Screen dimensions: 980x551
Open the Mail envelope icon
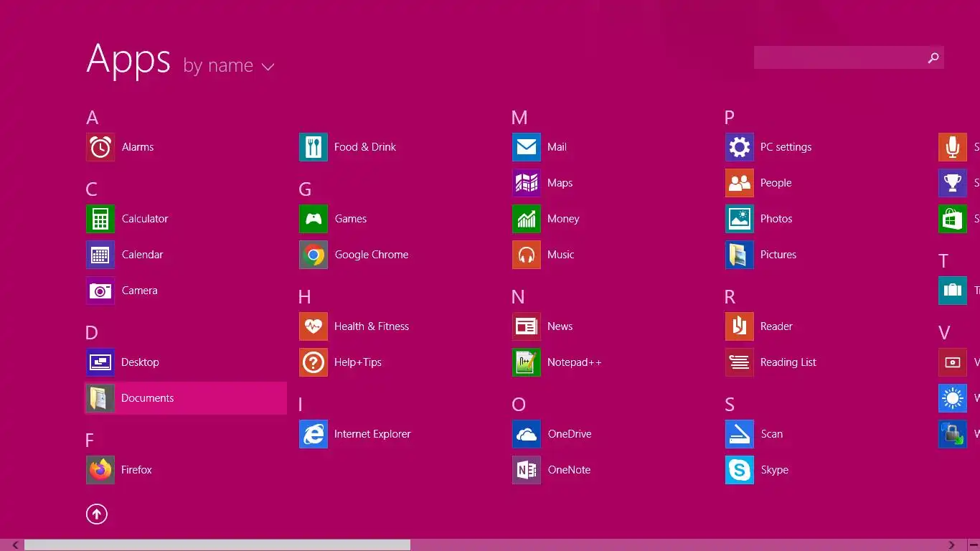click(x=527, y=147)
